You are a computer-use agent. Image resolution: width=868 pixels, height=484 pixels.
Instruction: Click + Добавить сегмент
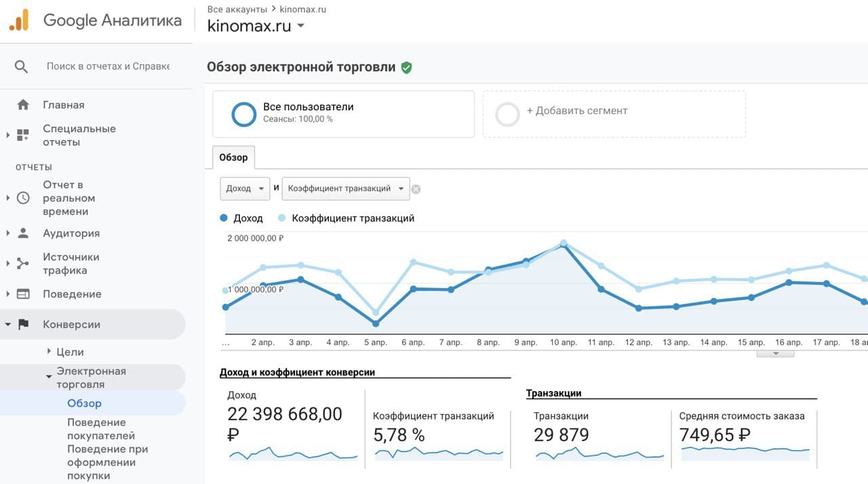577,110
